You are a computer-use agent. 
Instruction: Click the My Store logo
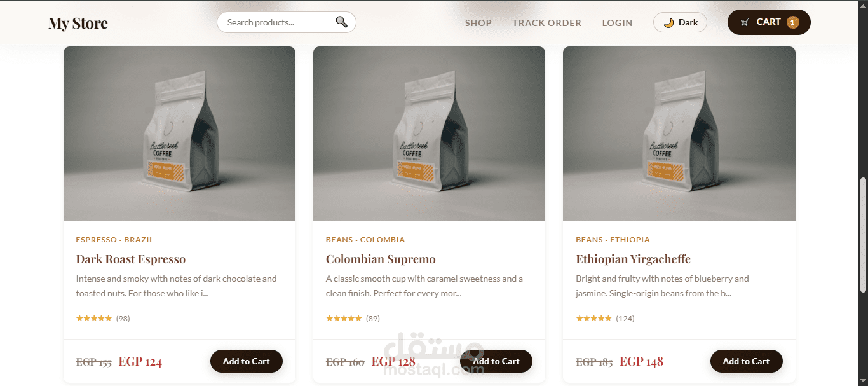coord(78,24)
